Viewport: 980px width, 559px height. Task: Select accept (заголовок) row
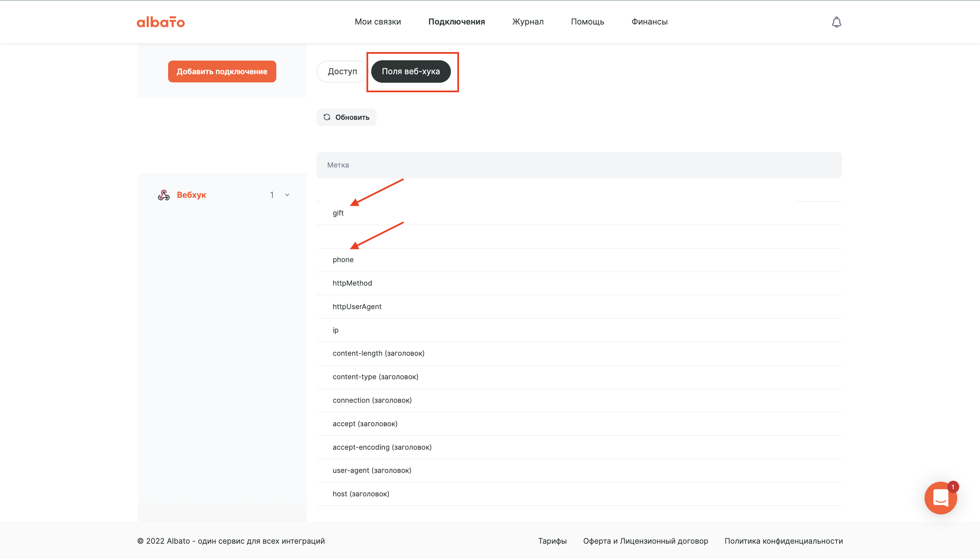coord(579,424)
